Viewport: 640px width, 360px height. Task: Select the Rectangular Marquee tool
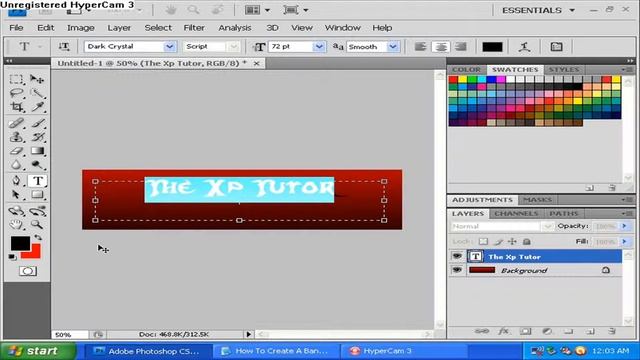(16, 79)
